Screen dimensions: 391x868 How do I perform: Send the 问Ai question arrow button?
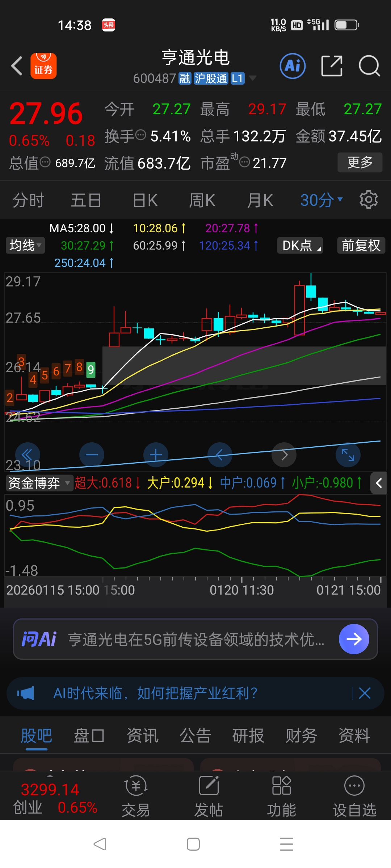(x=354, y=639)
